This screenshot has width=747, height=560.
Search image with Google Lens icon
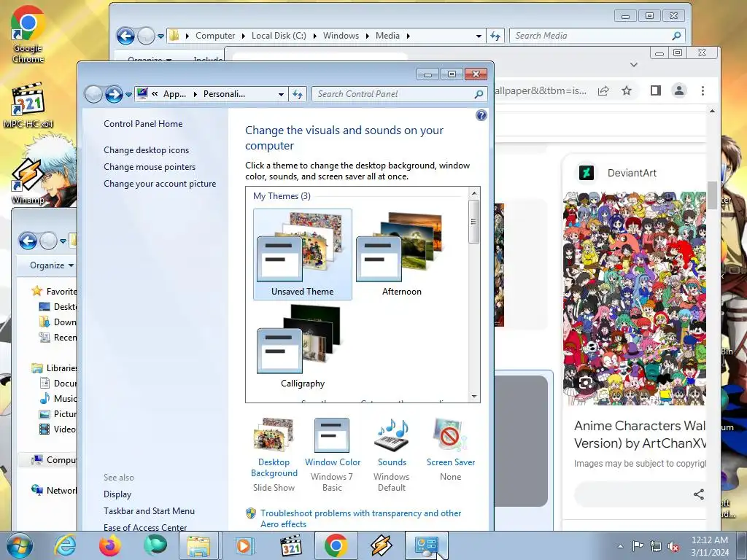tap(586, 382)
